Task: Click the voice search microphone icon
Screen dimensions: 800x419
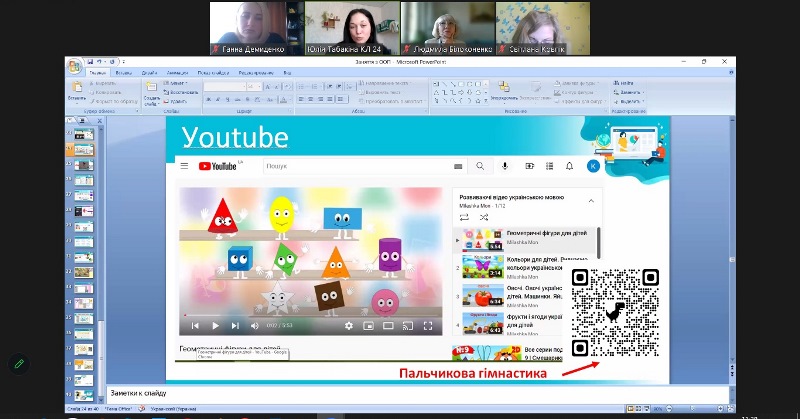Action: pos(505,166)
